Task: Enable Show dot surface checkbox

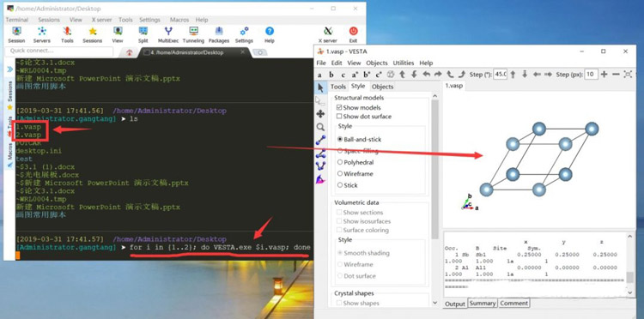Action: click(339, 117)
